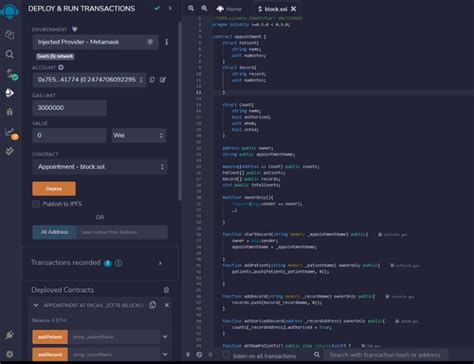Click the addPatient string parameter field
This screenshot has width=474, height=364.
point(114,337)
